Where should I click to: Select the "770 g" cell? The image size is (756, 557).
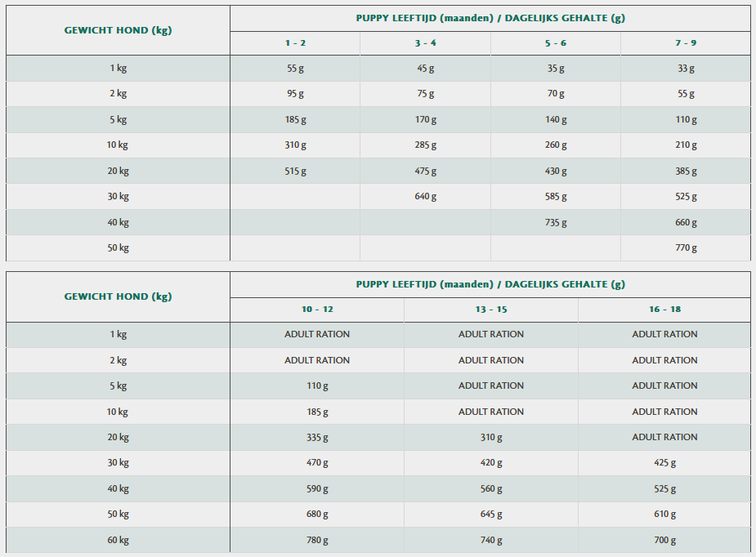pos(686,248)
